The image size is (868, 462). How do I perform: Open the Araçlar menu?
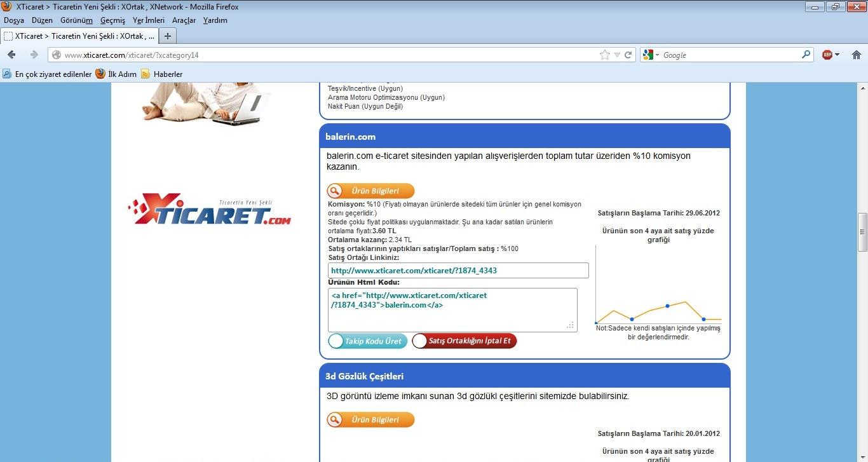[x=184, y=20]
